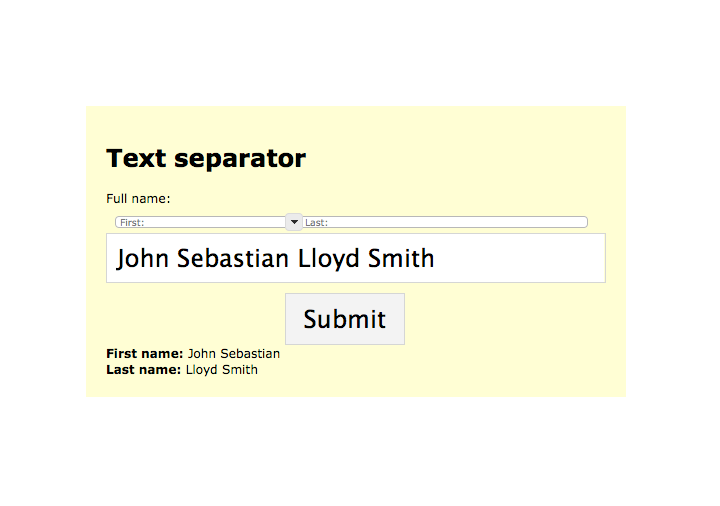Place cursor on "John" in the input
Image resolution: width=720 pixels, height=506 pixels.
click(142, 258)
